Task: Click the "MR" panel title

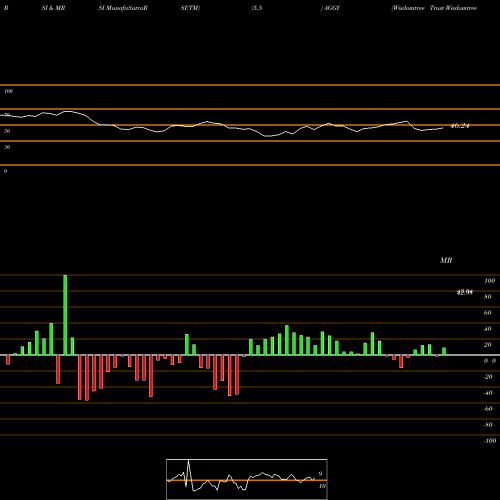Action: tap(446, 260)
